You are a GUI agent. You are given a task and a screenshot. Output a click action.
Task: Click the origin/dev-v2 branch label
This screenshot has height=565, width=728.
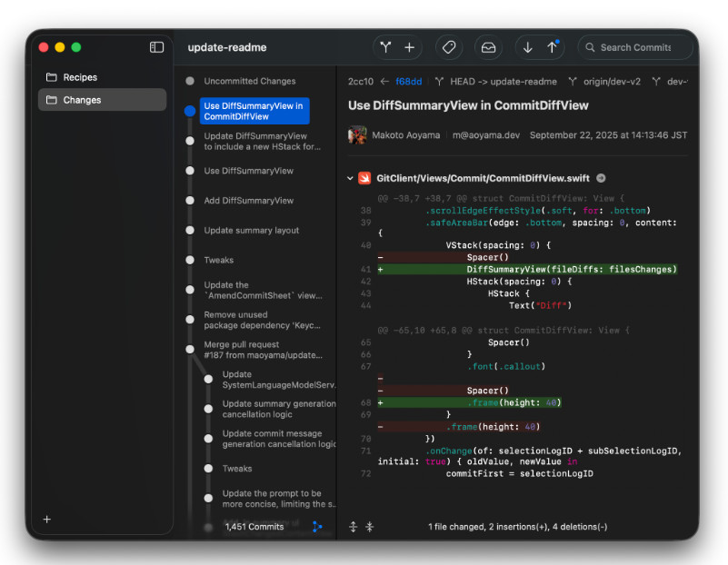coord(612,82)
